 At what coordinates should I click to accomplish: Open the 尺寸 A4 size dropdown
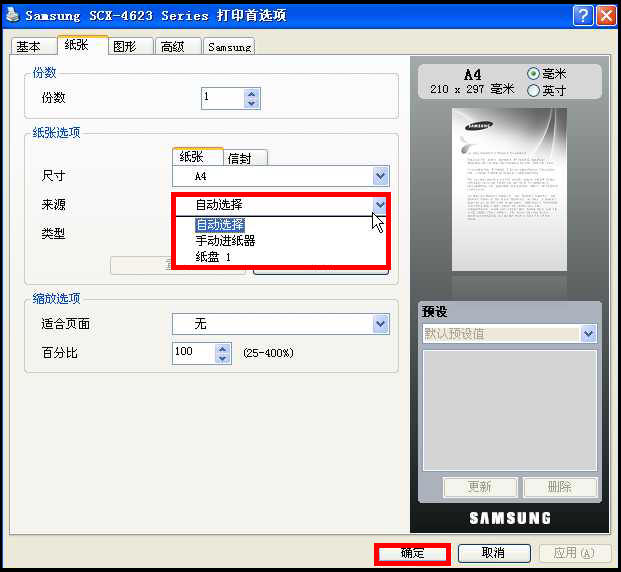coord(281,176)
